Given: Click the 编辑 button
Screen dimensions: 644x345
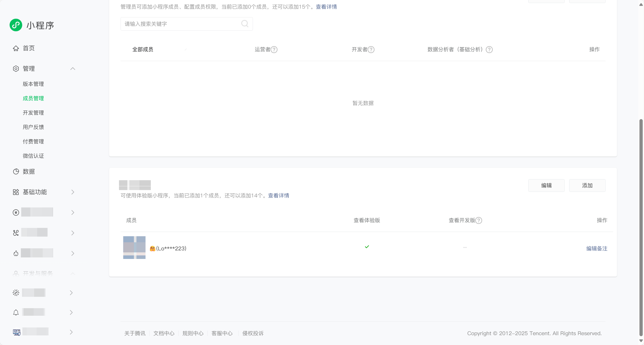Looking at the screenshot, I should coord(546,185).
